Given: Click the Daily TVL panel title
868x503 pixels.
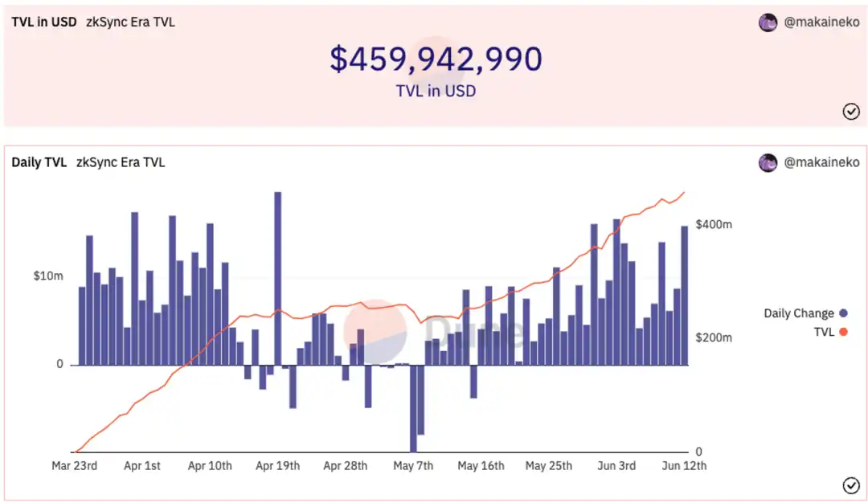Looking at the screenshot, I should pos(39,162).
